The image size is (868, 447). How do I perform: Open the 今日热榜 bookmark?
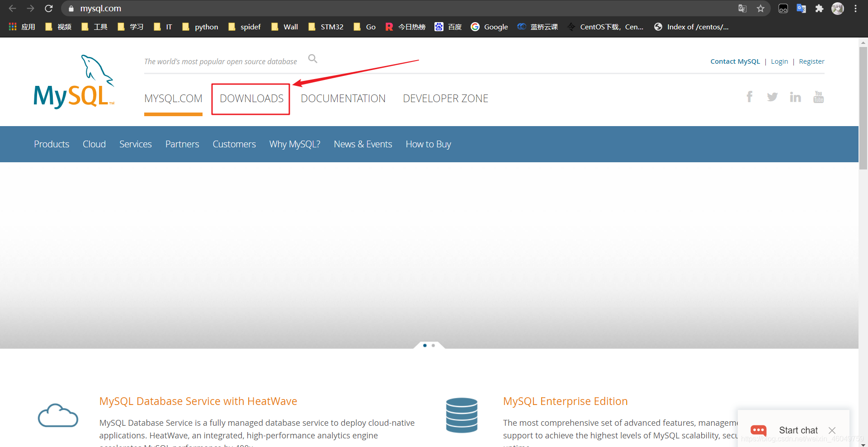(x=406, y=27)
